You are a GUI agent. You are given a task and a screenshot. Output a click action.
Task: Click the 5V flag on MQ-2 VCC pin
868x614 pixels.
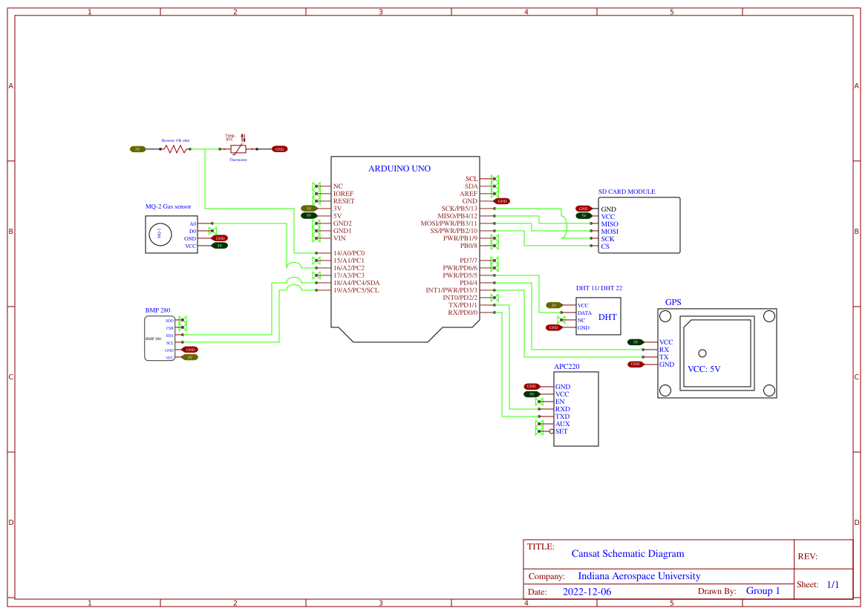[x=220, y=245]
